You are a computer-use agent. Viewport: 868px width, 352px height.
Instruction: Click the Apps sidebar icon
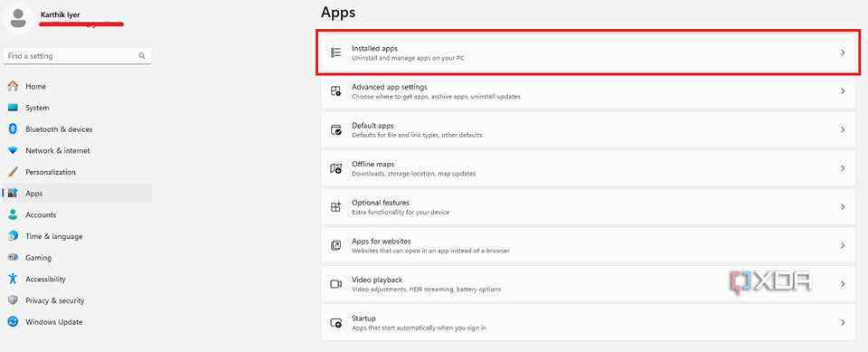pos(13,194)
